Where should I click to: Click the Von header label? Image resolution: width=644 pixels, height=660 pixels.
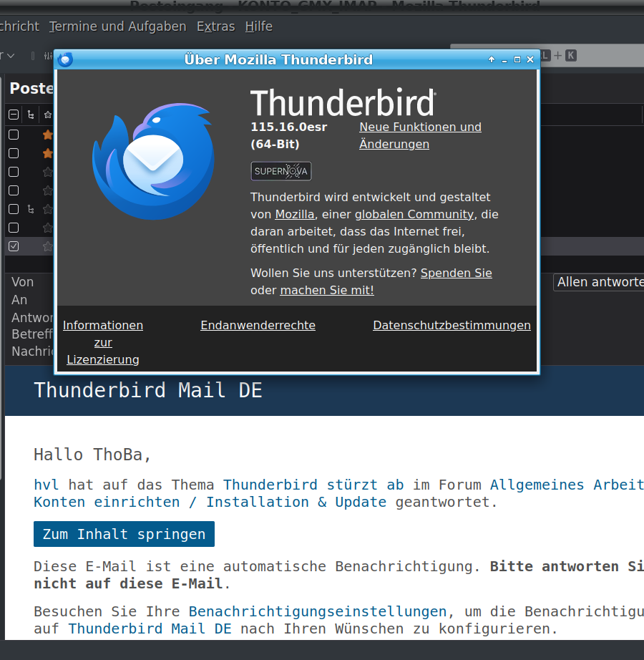[22, 282]
